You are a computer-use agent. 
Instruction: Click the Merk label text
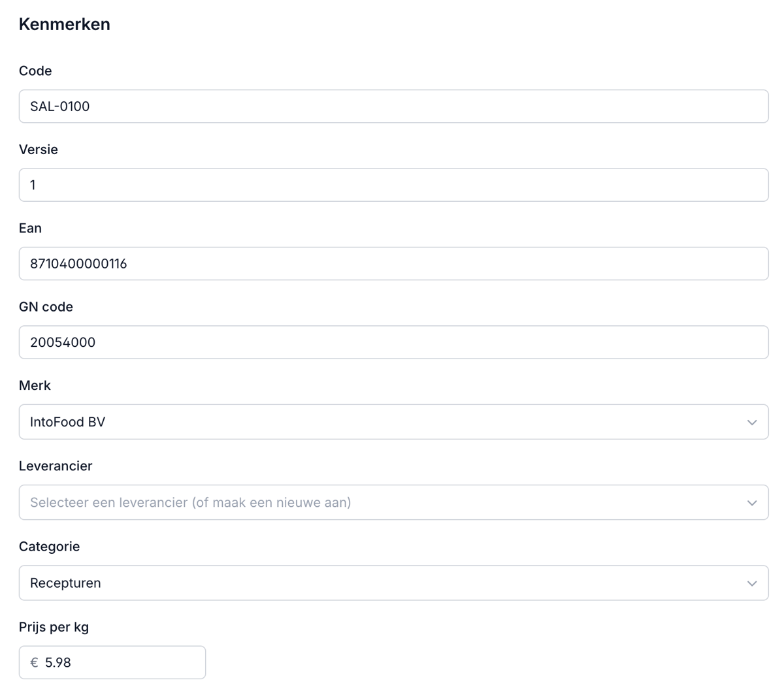(x=35, y=385)
